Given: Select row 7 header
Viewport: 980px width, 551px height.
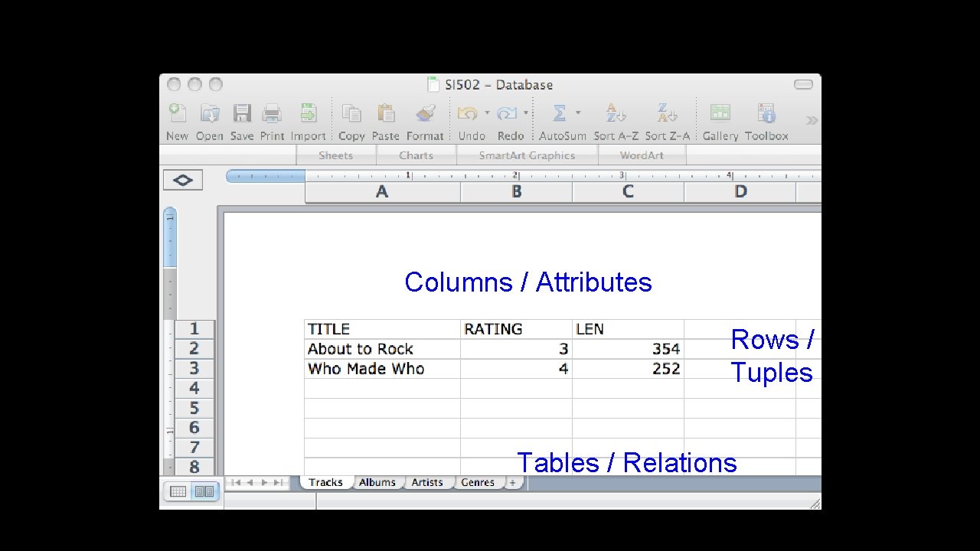Looking at the screenshot, I should [194, 448].
